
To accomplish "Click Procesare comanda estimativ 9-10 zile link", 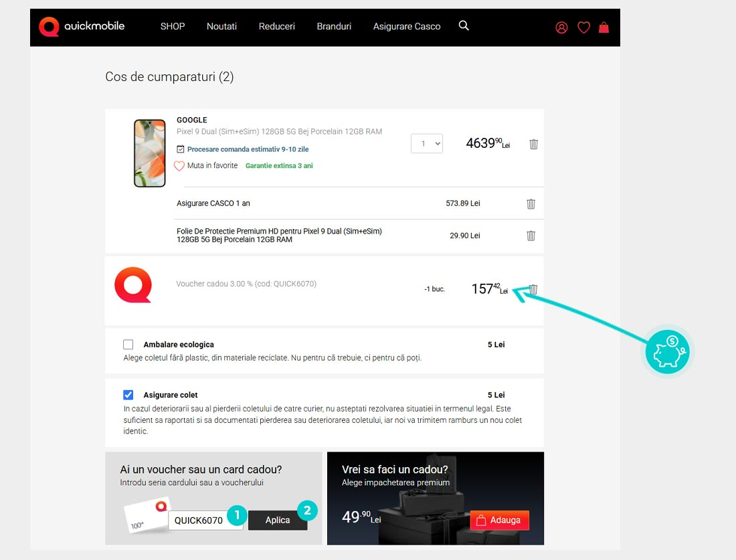I will coord(248,149).
